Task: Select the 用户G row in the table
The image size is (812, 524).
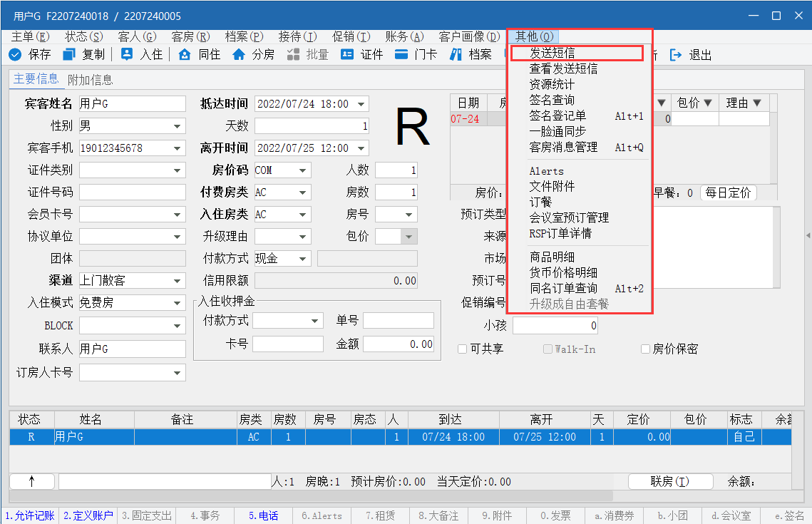Action: click(401, 437)
